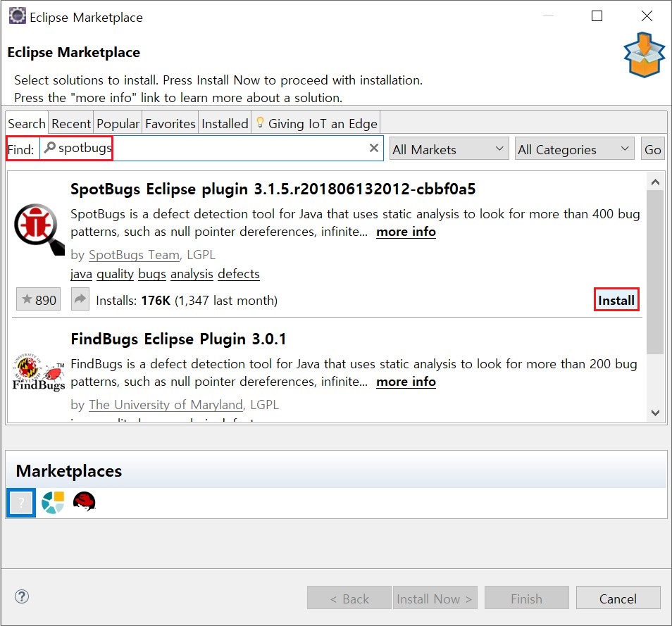Click the SpotBugs Team author link
The height and width of the screenshot is (626, 672).
coord(134,255)
